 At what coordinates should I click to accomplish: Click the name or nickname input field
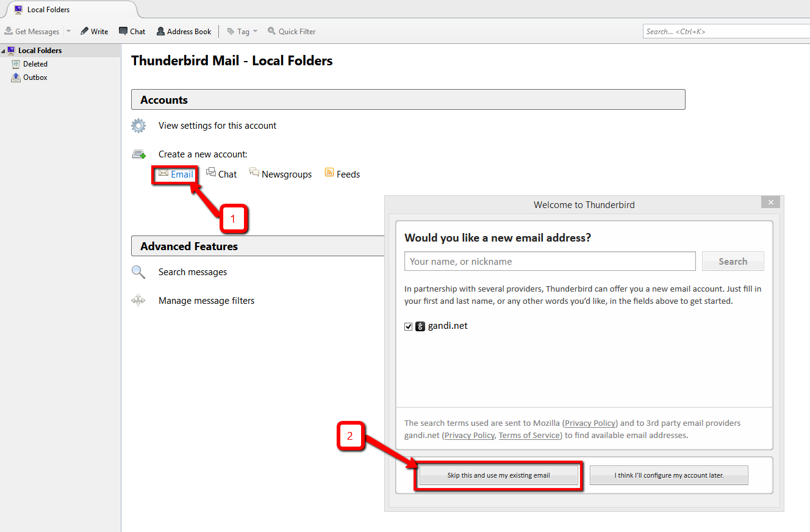(550, 261)
